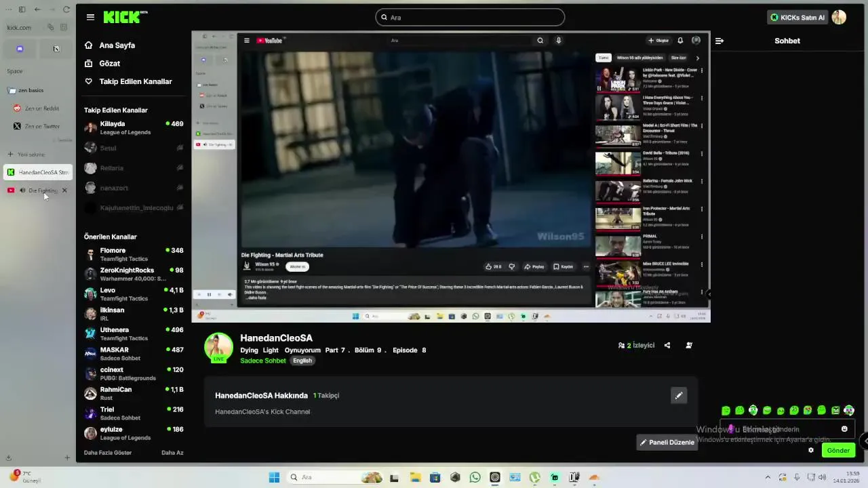Open the emoji picker in chat input
The image size is (868, 488).
(844, 429)
